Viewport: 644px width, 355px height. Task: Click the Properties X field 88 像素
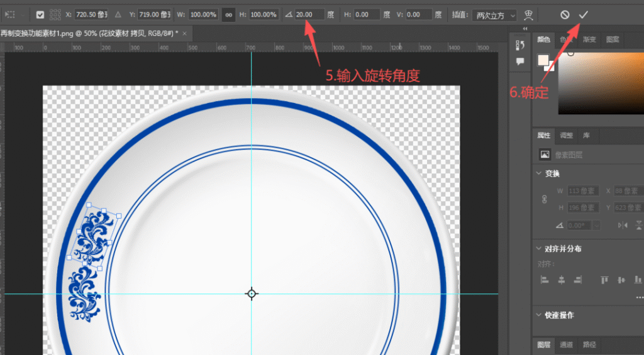coord(629,191)
